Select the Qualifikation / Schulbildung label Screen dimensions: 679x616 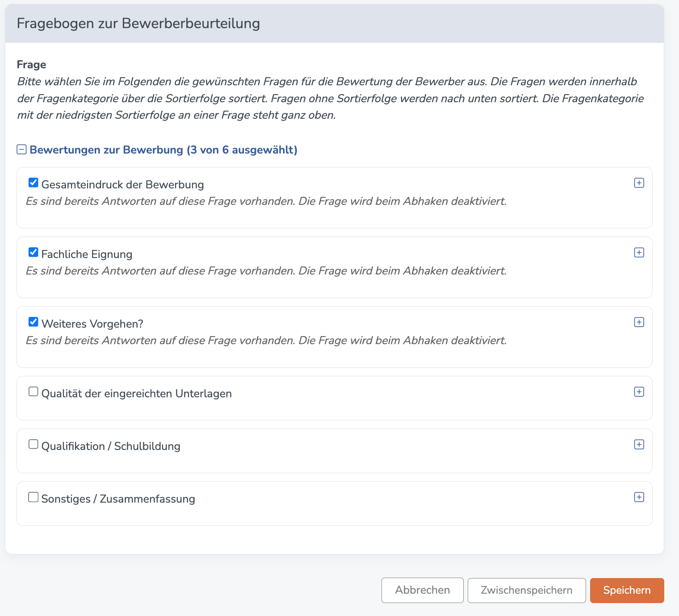[111, 446]
